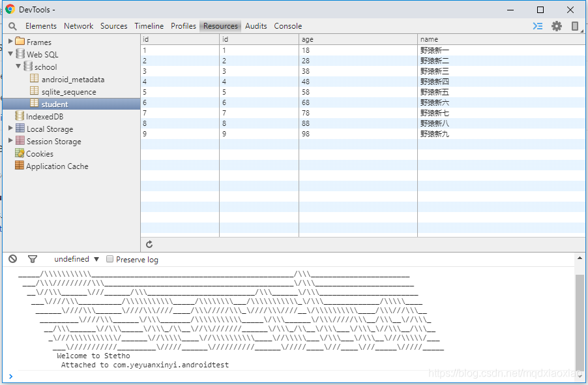Select the name cell 野猿新四
The height and width of the screenshot is (385, 588).
pyautogui.click(x=501, y=82)
